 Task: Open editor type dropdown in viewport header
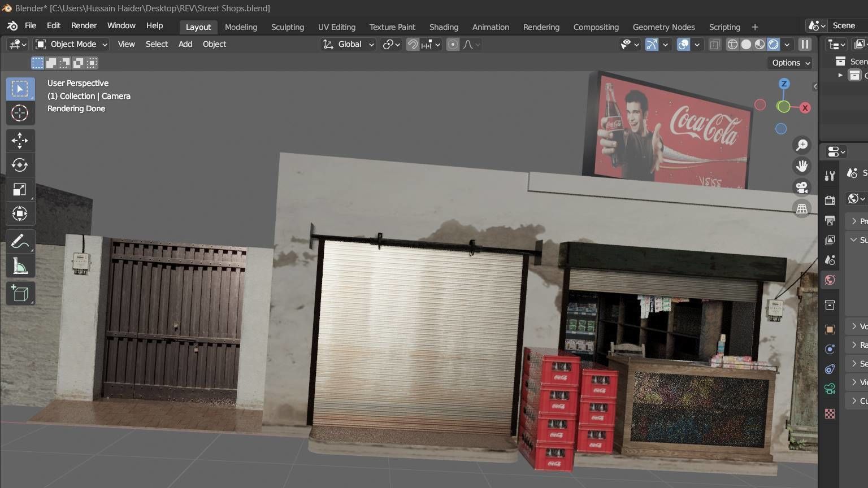pos(17,44)
